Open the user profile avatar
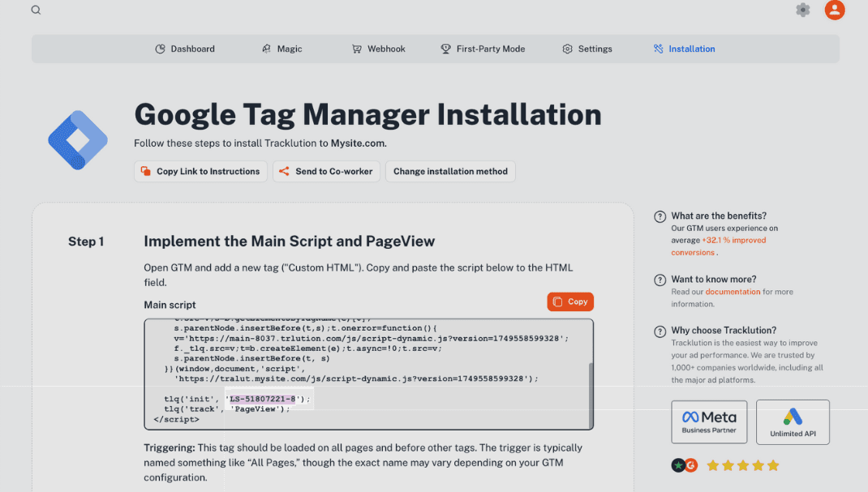 (834, 10)
